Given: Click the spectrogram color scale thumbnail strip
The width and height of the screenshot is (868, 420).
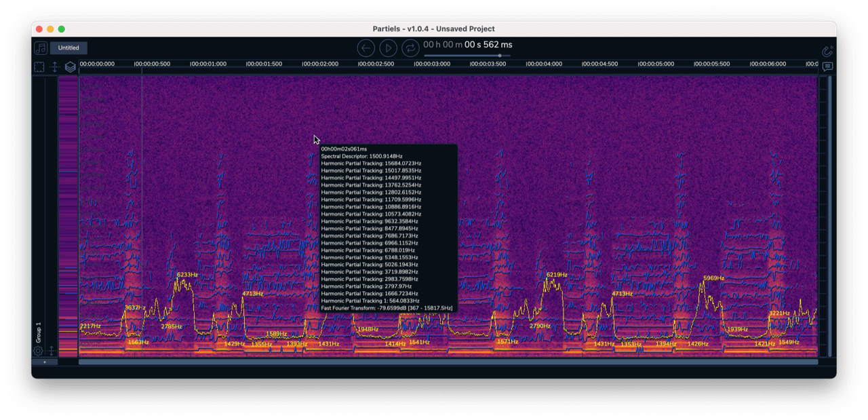Looking at the screenshot, I should (68, 216).
